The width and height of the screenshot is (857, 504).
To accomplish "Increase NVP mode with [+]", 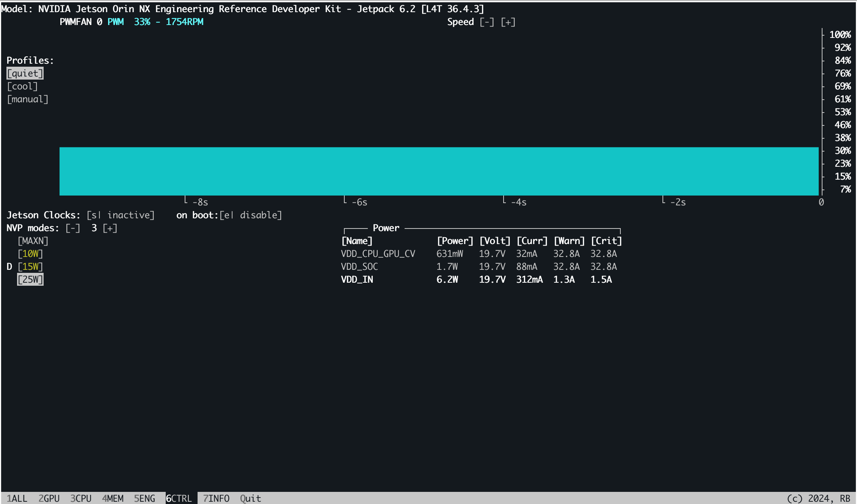I will tap(110, 228).
